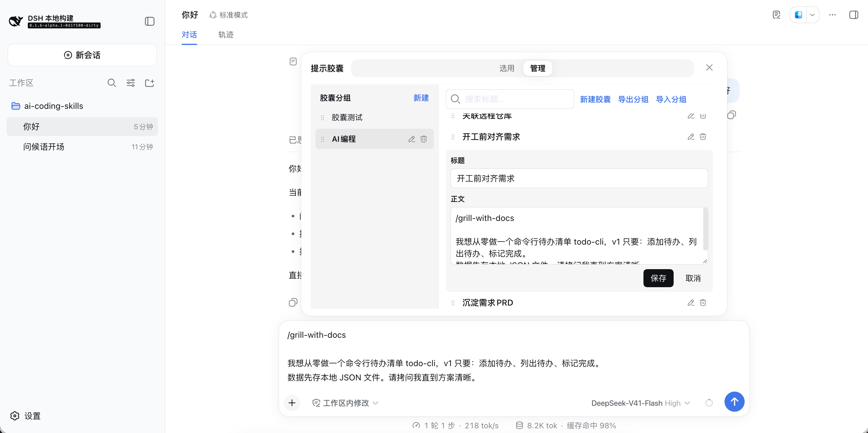The width and height of the screenshot is (868, 433).
Task: Expand dropdown arrow beside Finder icon
Action: (812, 15)
